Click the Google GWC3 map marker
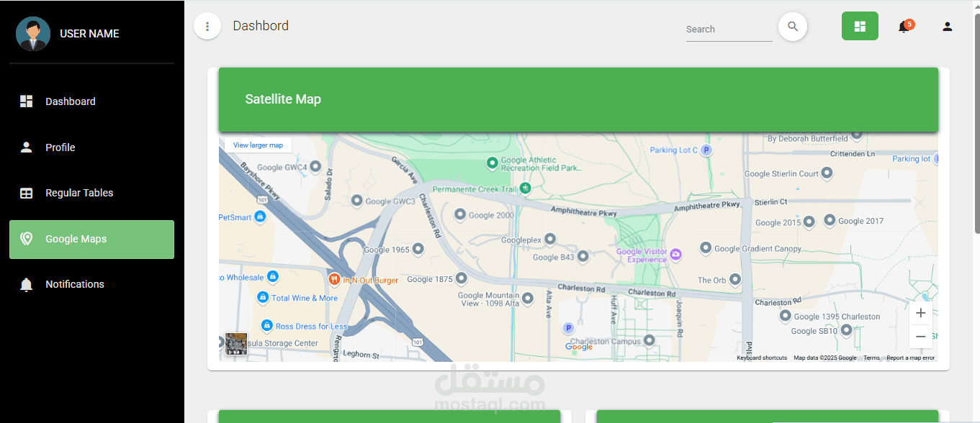This screenshot has width=980, height=423. click(x=356, y=201)
